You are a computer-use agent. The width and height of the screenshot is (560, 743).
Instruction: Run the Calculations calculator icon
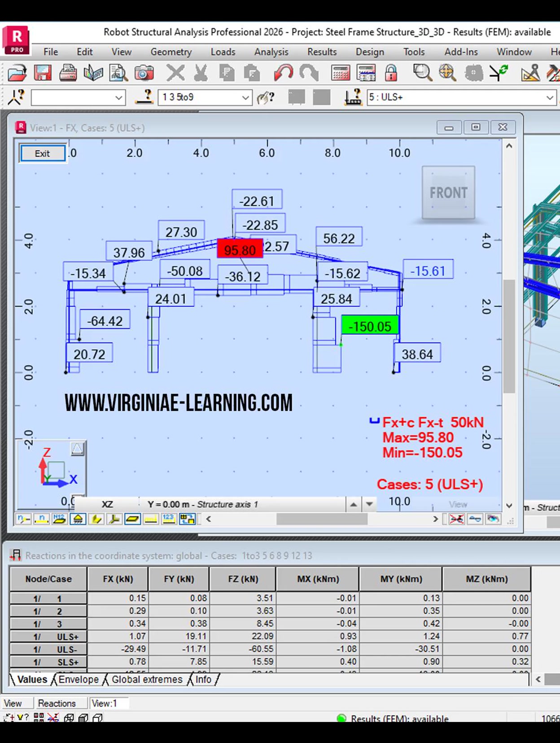341,73
